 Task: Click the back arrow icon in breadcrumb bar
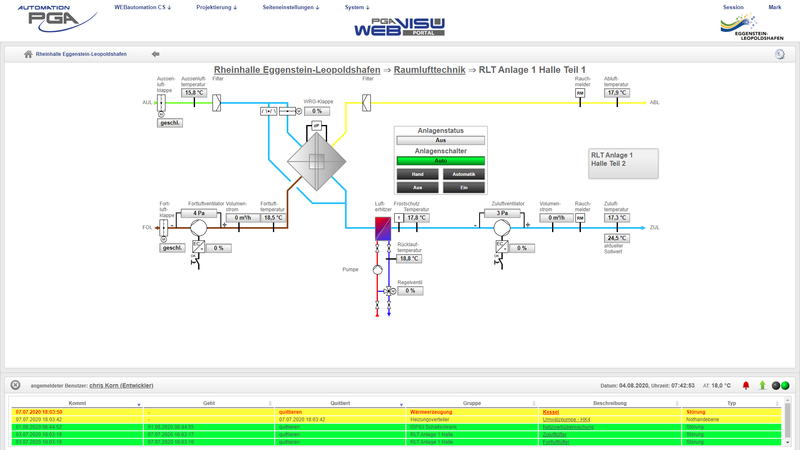(155, 54)
